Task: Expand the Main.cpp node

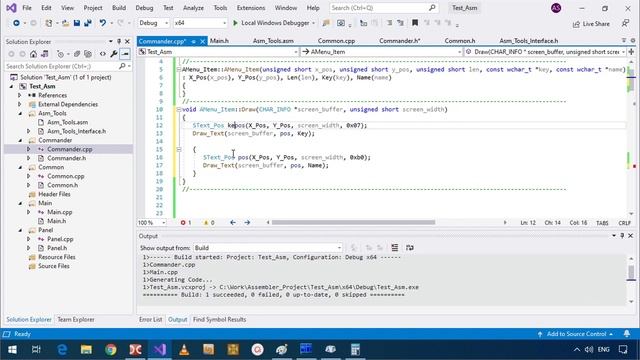Action: click(x=29, y=212)
